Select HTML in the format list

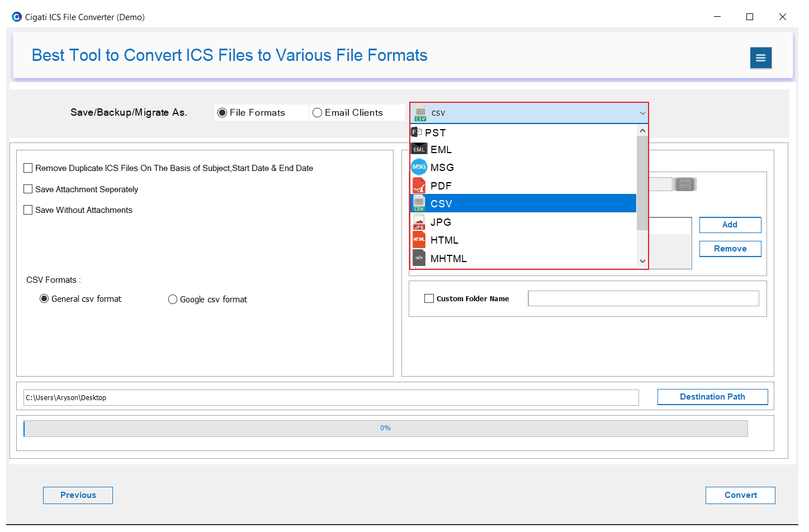[x=523, y=240]
